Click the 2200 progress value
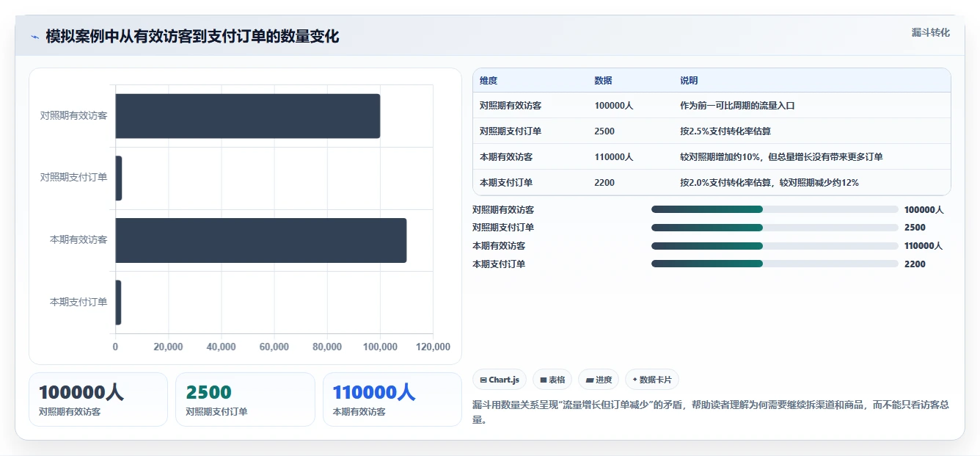The height and width of the screenshot is (456, 980). point(915,264)
